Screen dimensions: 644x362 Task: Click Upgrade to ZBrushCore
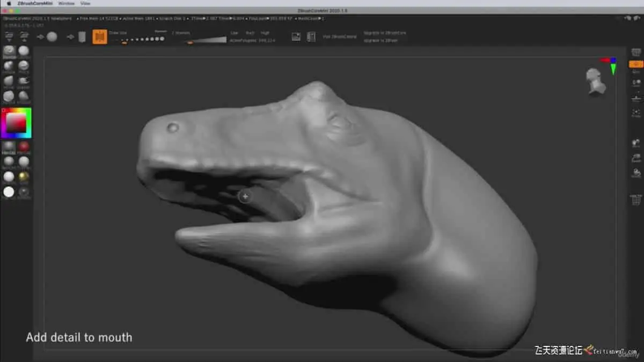[x=385, y=33]
